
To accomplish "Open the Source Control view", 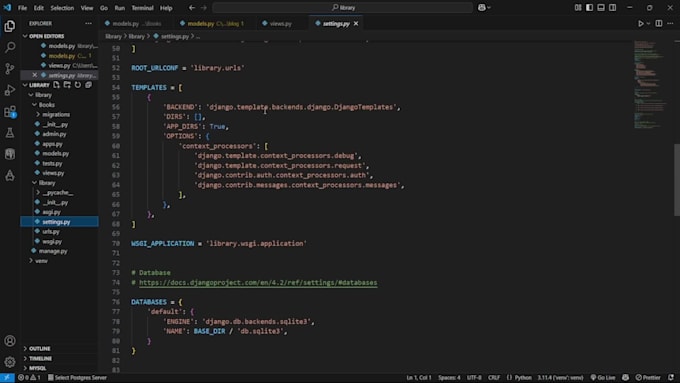I will click(10, 69).
